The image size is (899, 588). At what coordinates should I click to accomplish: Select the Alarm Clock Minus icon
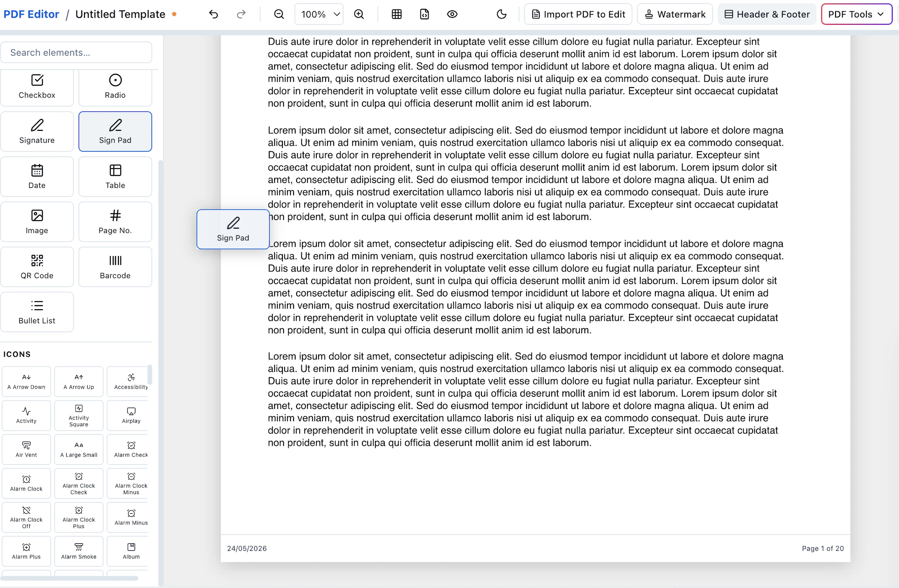pyautogui.click(x=127, y=483)
